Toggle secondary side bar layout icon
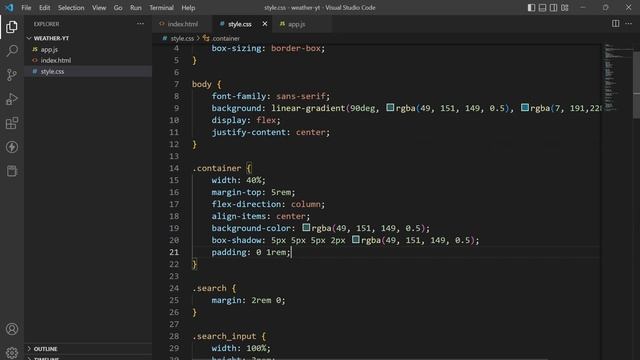The height and width of the screenshot is (360, 640). point(553,7)
